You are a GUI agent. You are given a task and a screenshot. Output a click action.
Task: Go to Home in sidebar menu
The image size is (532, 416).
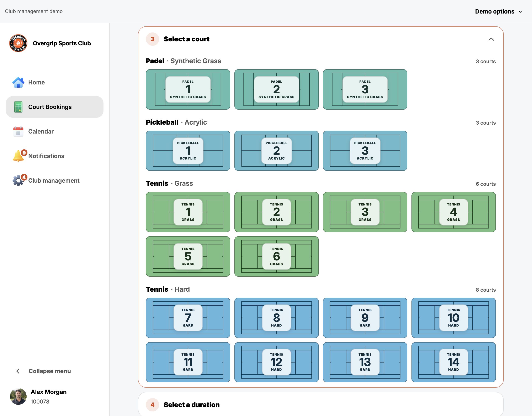(x=55, y=82)
